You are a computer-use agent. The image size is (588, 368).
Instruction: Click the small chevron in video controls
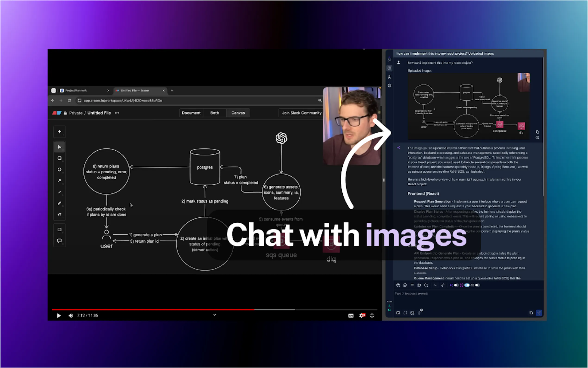pos(215,315)
